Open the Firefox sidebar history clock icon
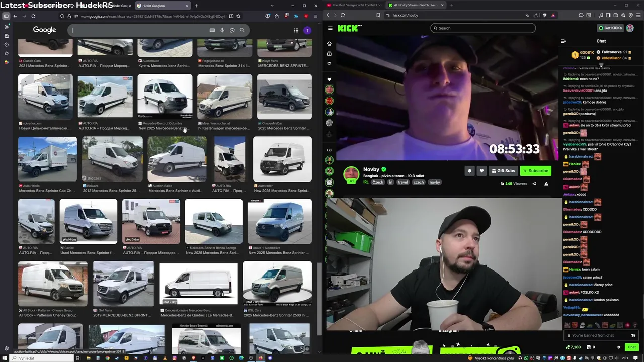The width and height of the screenshot is (644, 362). coord(6,45)
